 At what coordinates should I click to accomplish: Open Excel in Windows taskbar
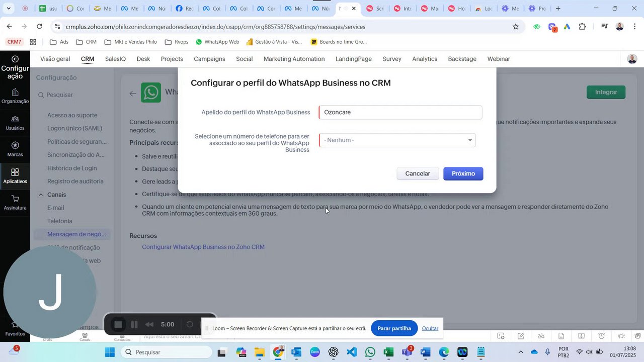point(388,352)
